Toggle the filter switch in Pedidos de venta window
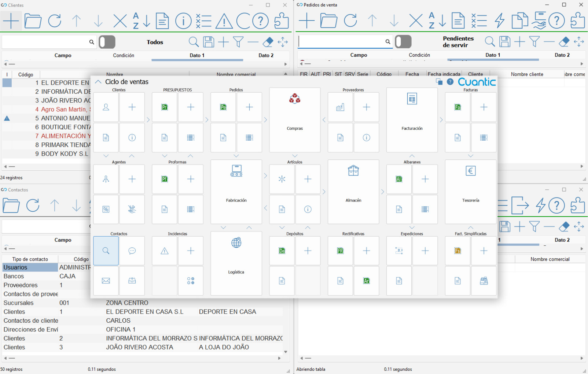 tap(403, 41)
